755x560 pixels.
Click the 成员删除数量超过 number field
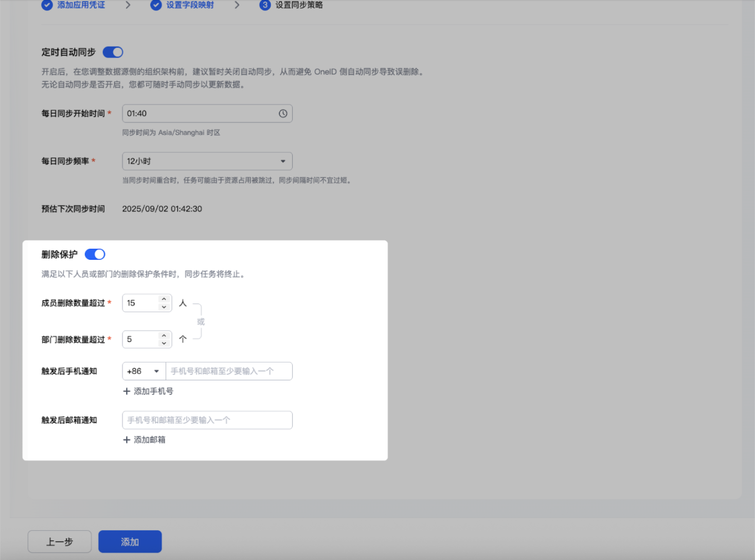[x=147, y=303]
